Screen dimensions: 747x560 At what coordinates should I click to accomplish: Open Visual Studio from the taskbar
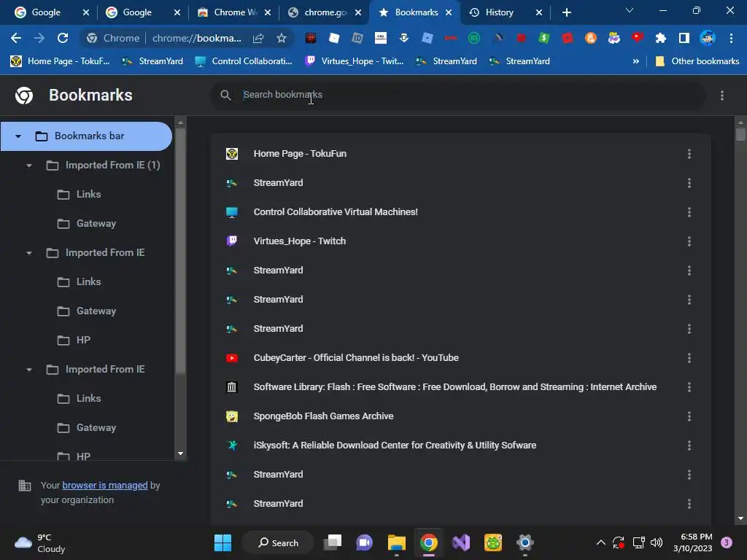tap(461, 542)
